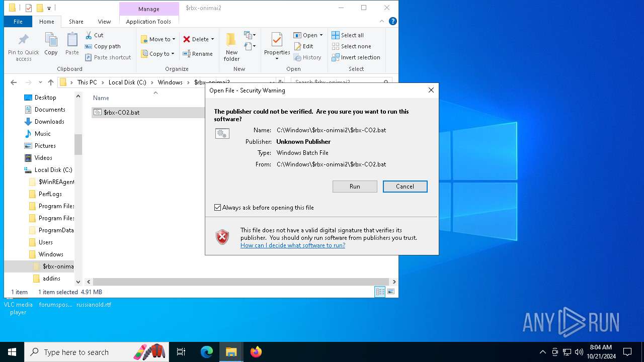Switch to large icons view layout
Image resolution: width=644 pixels, height=362 pixels.
(x=391, y=292)
